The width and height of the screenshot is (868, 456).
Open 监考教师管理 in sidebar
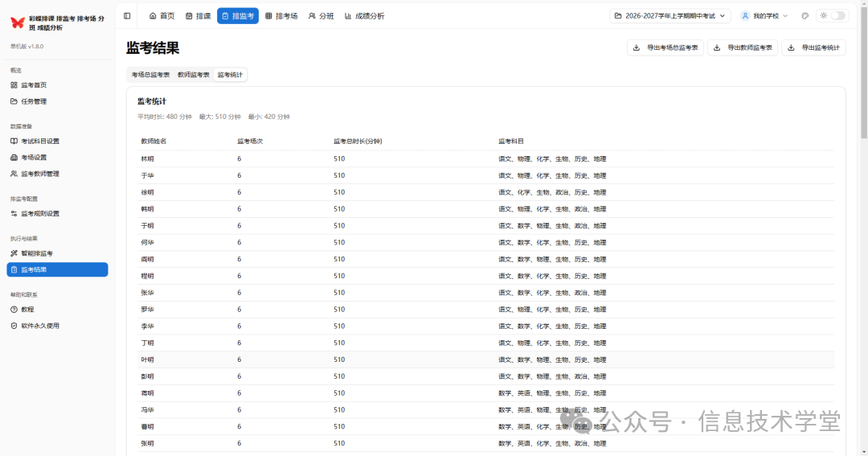pos(58,174)
